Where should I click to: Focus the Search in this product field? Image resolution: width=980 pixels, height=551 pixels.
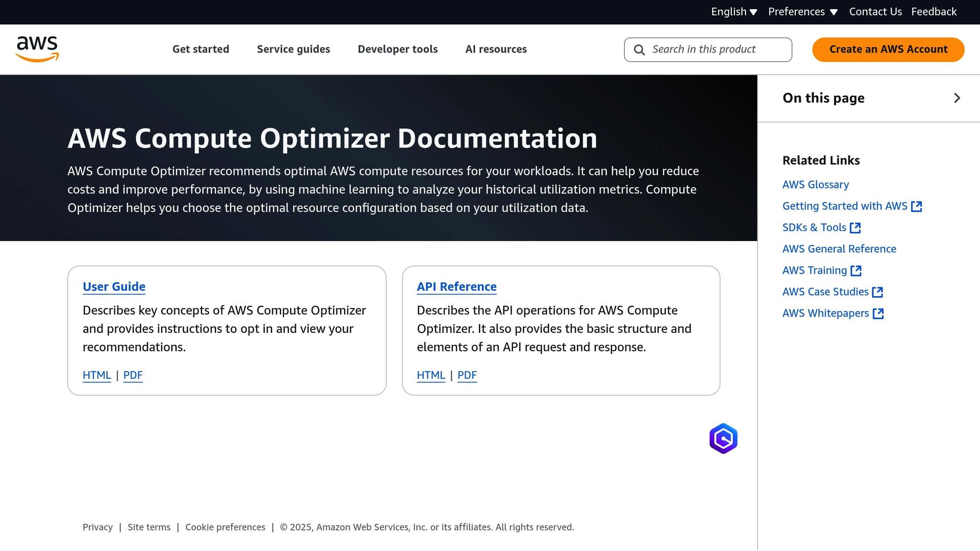coord(708,50)
